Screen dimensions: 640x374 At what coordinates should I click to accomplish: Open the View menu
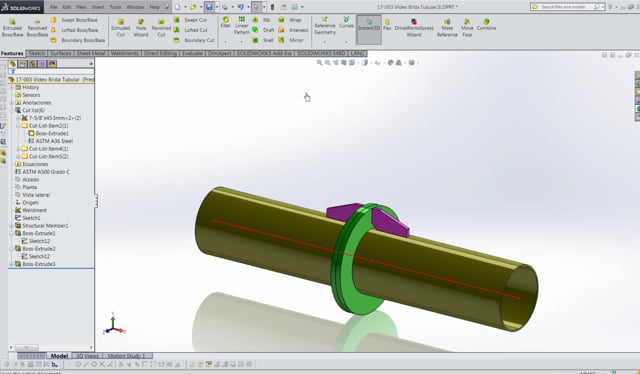coord(81,7)
